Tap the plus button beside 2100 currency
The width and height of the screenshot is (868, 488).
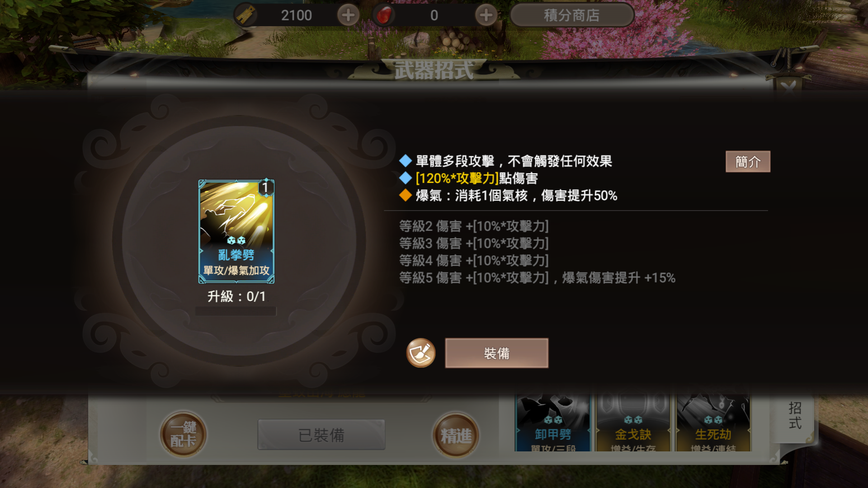pyautogui.click(x=348, y=15)
